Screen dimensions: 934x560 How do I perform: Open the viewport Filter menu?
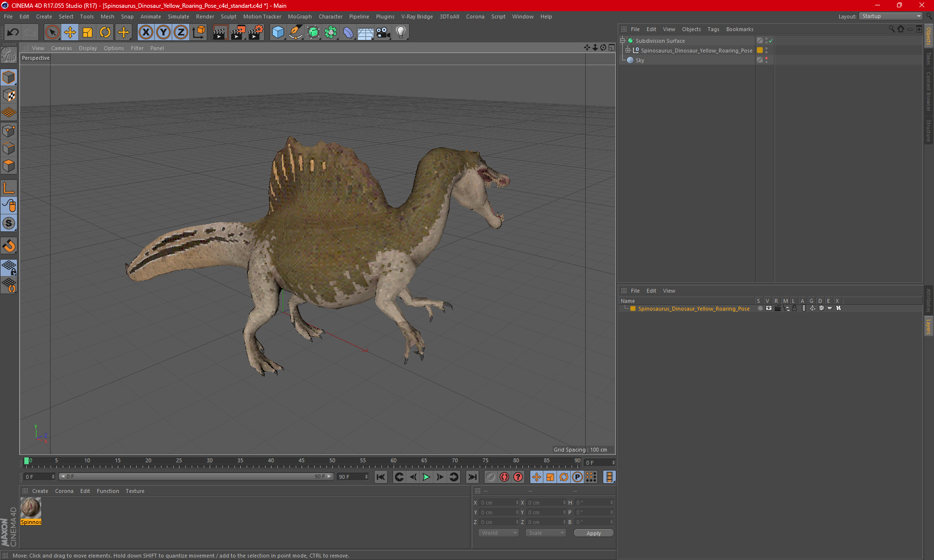(x=137, y=48)
